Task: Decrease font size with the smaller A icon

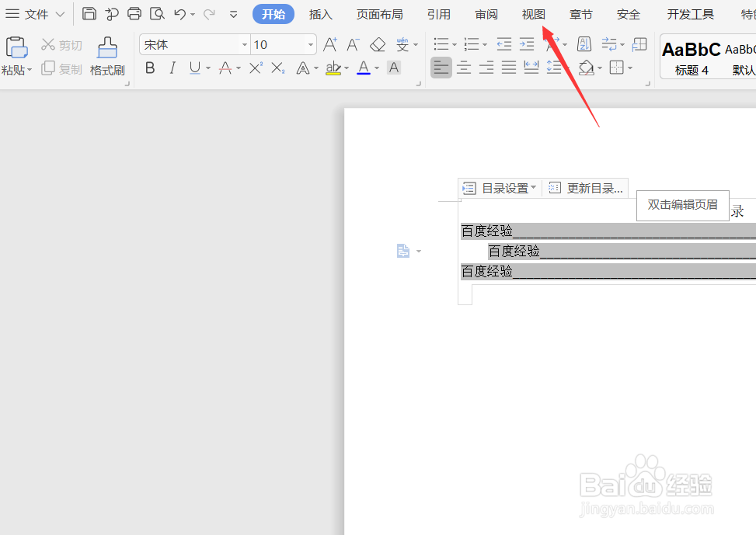Action: point(353,45)
